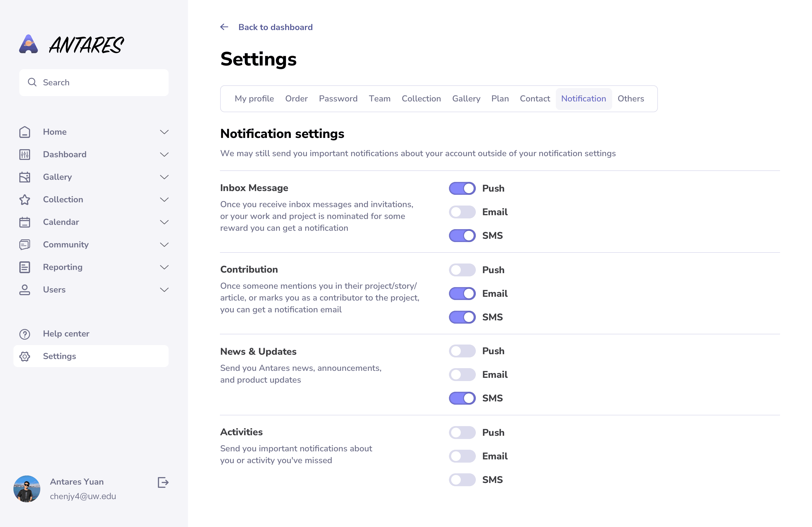Viewport: 812px width, 527px height.
Task: Click the back arrow icon at top
Action: click(x=224, y=27)
